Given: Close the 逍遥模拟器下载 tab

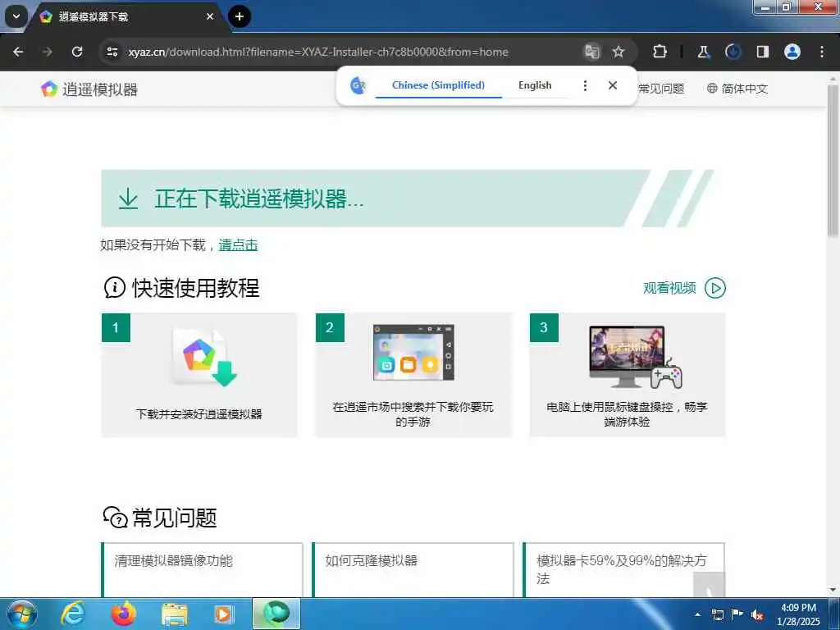Looking at the screenshot, I should [210, 16].
